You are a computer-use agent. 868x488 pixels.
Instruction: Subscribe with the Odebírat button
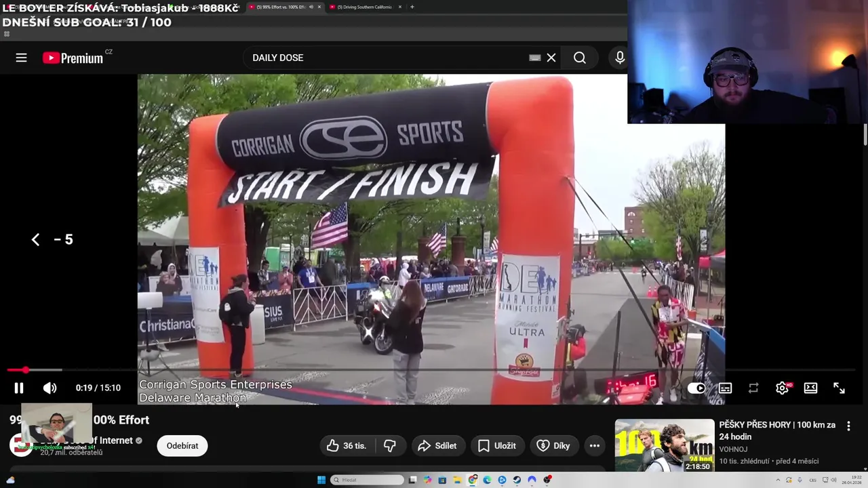tap(182, 445)
